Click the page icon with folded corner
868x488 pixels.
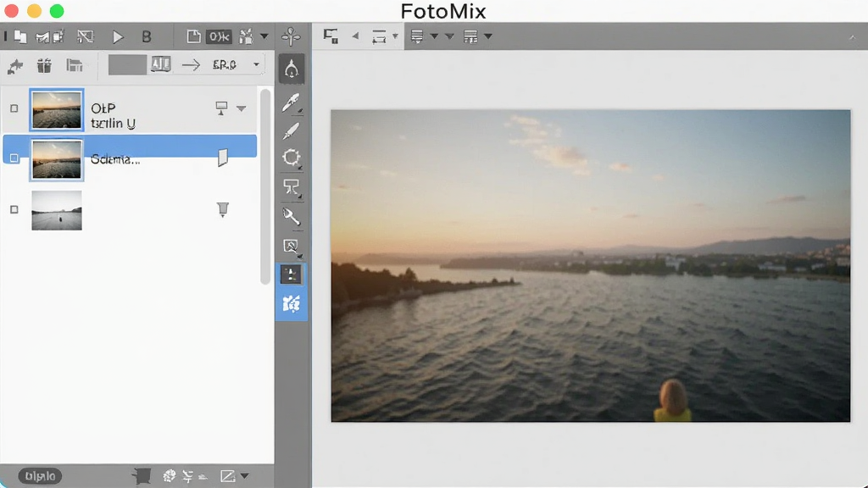coord(193,36)
